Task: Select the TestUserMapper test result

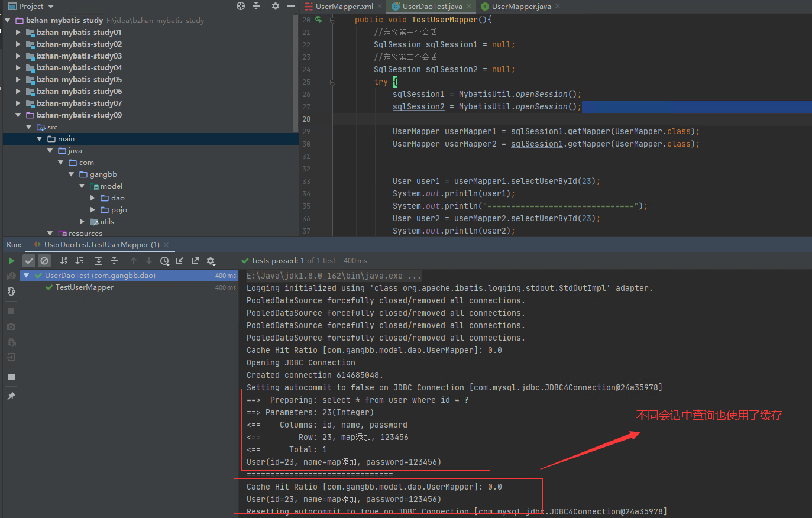Action: (84, 287)
